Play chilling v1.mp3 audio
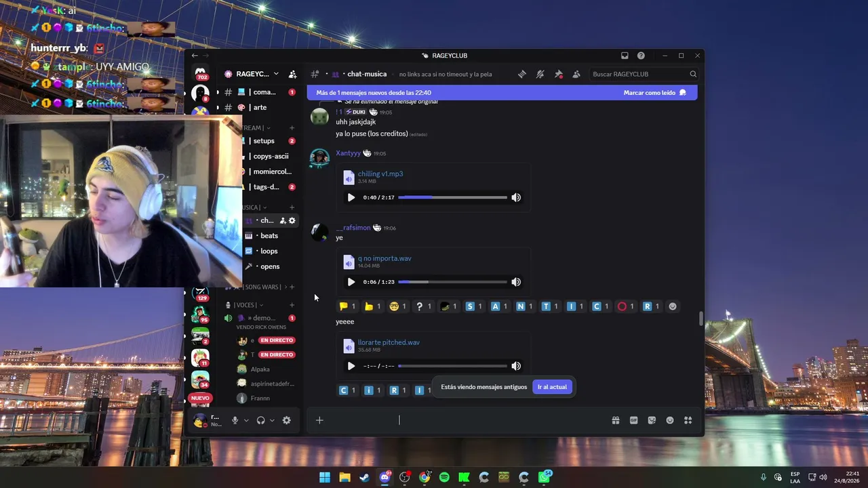Screen dimensions: 868x488 pyautogui.click(x=351, y=197)
